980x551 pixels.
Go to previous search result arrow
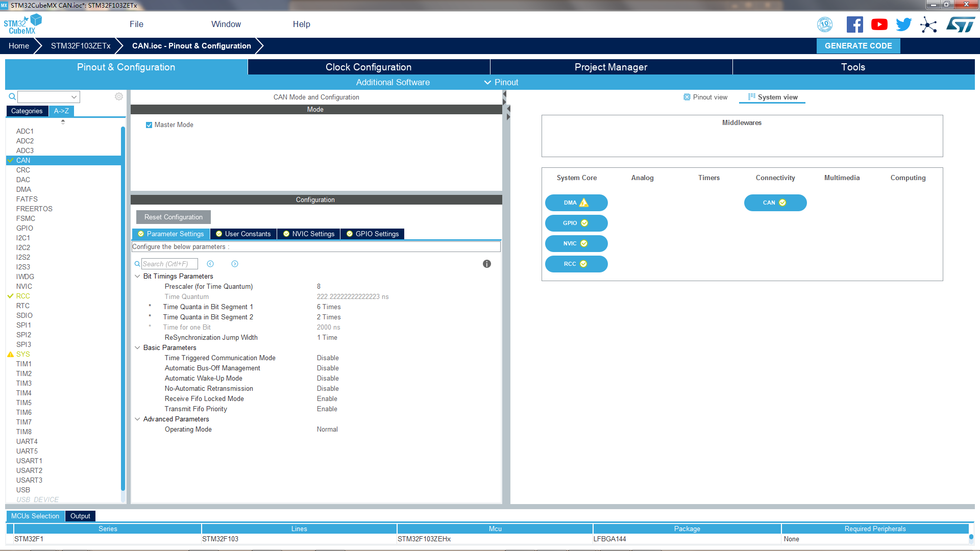pos(210,264)
